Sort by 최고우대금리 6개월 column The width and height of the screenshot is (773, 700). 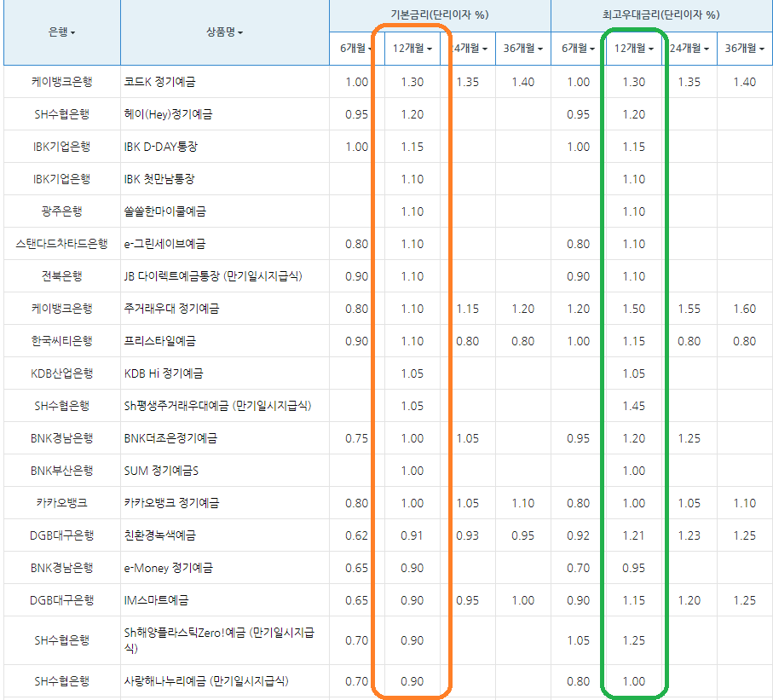click(578, 49)
